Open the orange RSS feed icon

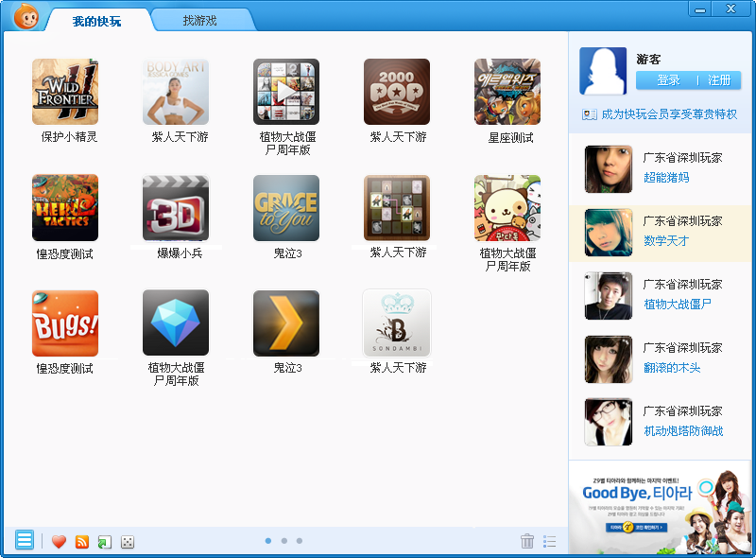click(x=82, y=542)
